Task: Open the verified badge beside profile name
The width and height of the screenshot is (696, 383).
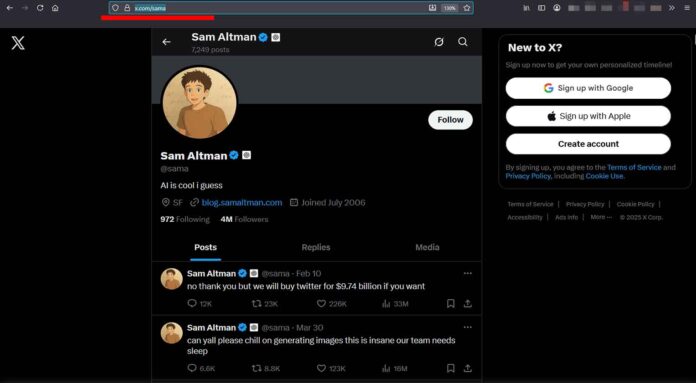Action: [234, 155]
